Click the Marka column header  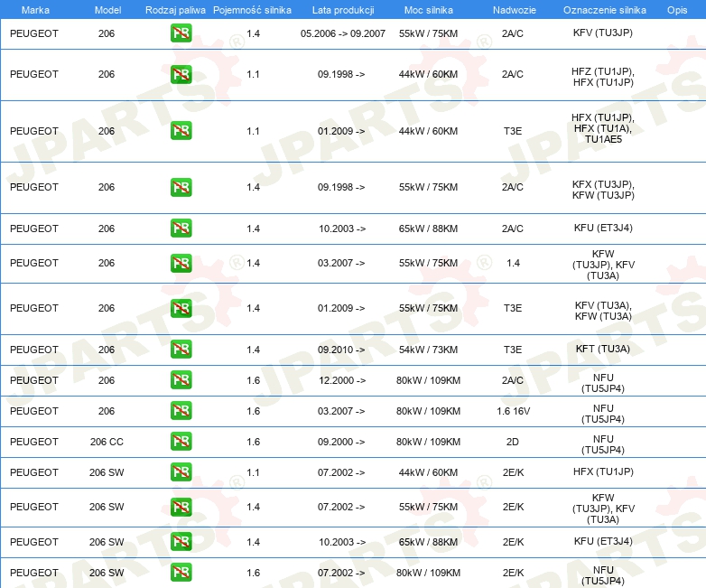tap(35, 10)
